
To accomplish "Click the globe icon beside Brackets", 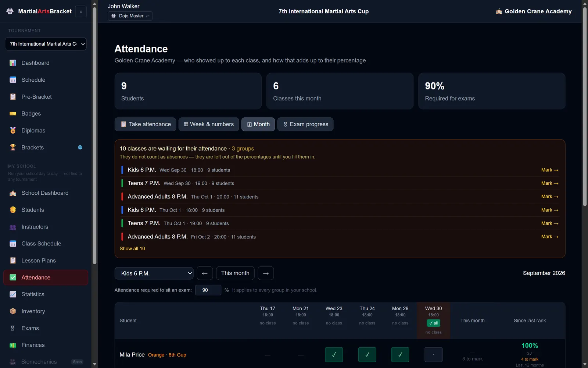I will pos(80,148).
